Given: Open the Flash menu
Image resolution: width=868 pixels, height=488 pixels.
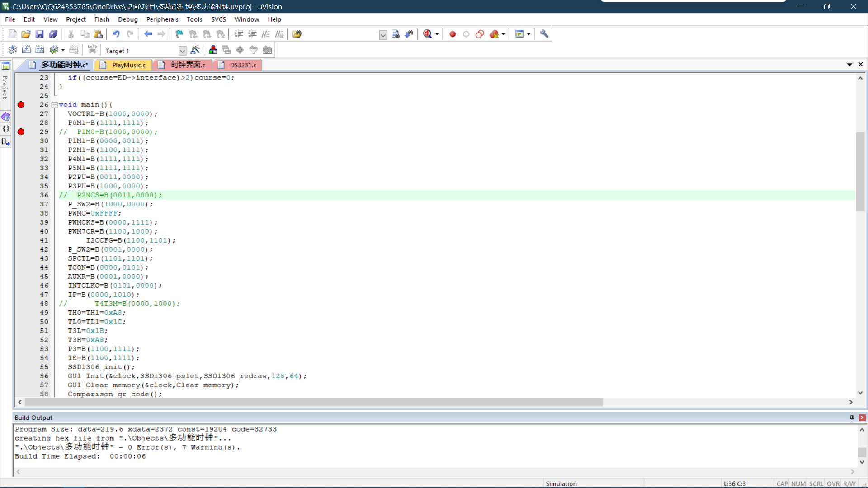Looking at the screenshot, I should [x=102, y=19].
